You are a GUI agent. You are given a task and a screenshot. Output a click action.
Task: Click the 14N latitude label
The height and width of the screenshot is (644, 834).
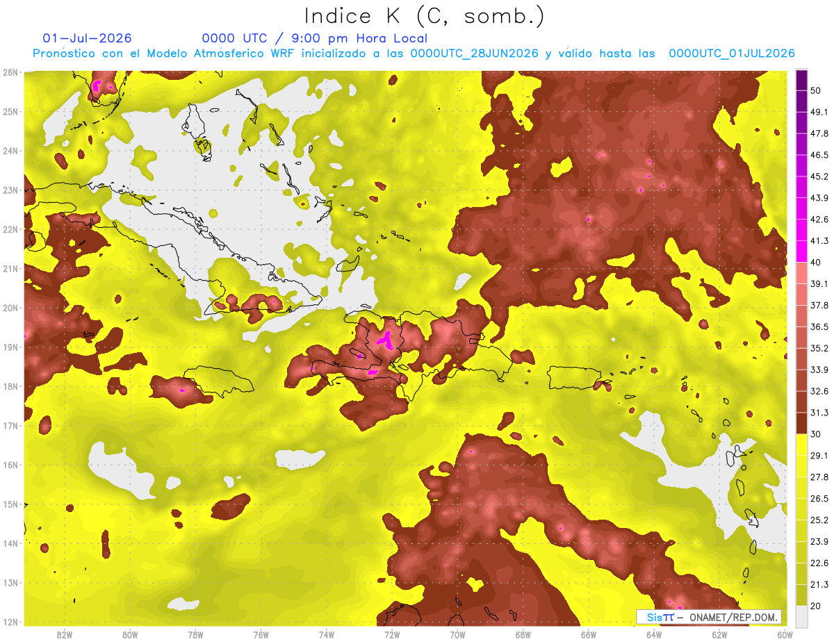click(x=10, y=543)
